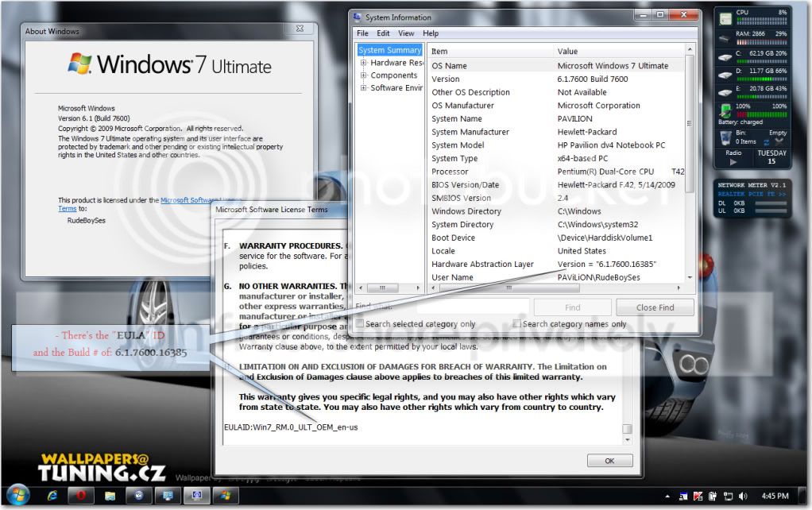This screenshot has height=510, width=812.
Task: Click the TUESDAY 15 date in the gadget
Action: pos(771,156)
